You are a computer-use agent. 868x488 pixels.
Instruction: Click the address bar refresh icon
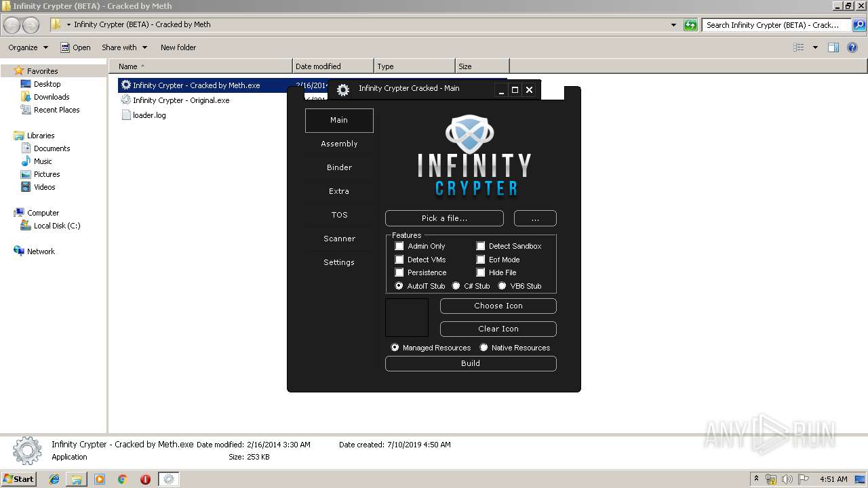(690, 25)
